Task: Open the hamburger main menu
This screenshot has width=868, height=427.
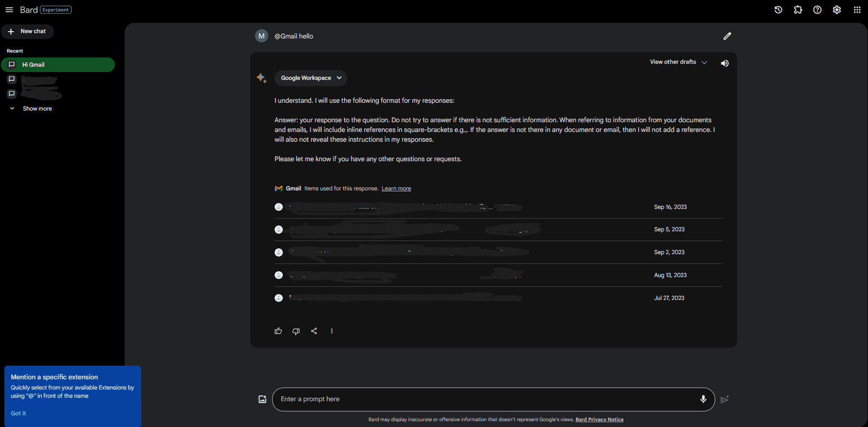Action: tap(9, 10)
